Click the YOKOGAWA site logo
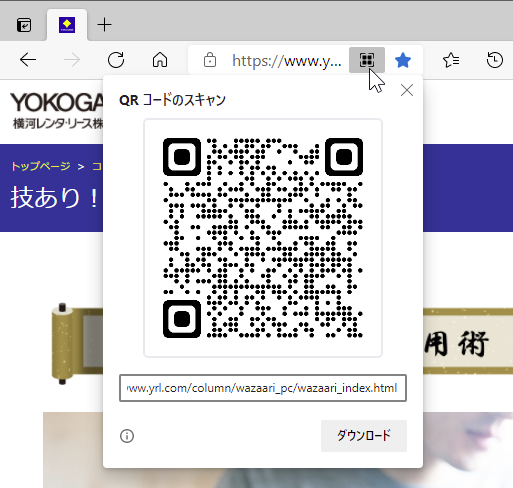This screenshot has height=488, width=513. tap(57, 110)
